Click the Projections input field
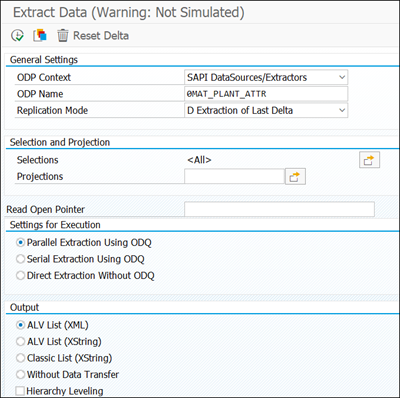This screenshot has height=398, width=400. pyautogui.click(x=234, y=176)
